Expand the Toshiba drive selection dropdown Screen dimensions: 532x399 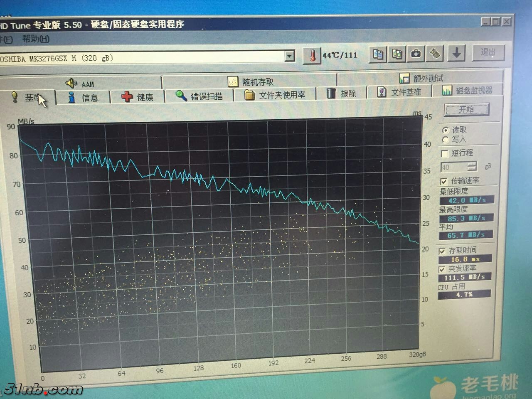coord(290,56)
